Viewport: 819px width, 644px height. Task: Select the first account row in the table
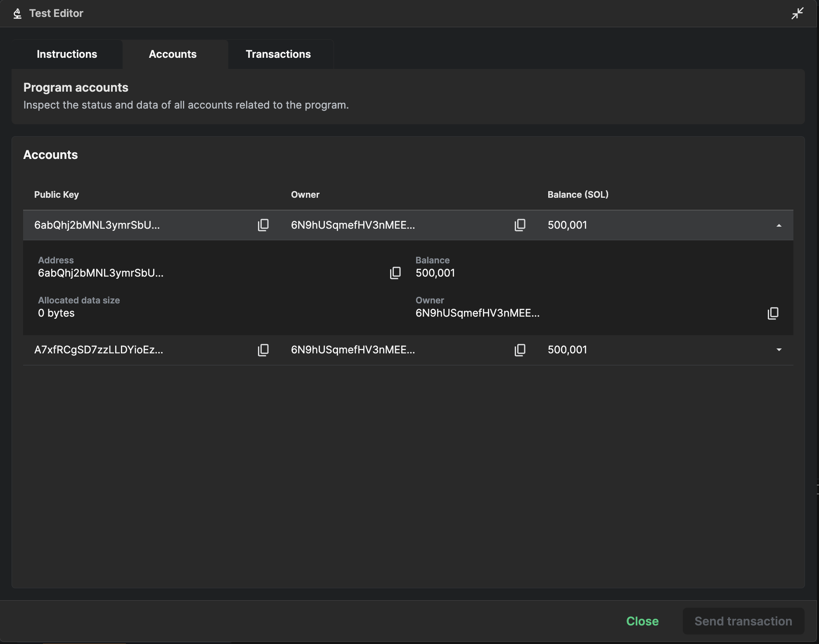tap(165, 225)
